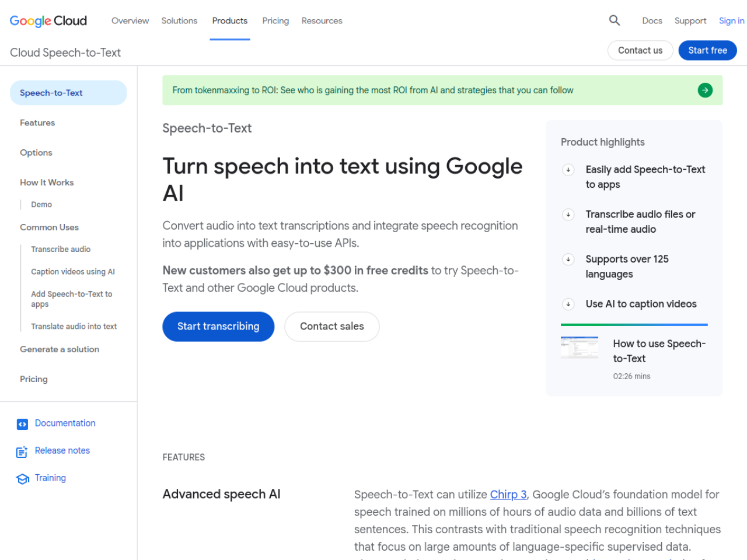Image resolution: width=747 pixels, height=560 pixels.
Task: Open the search magnifier icon
Action: tap(615, 20)
